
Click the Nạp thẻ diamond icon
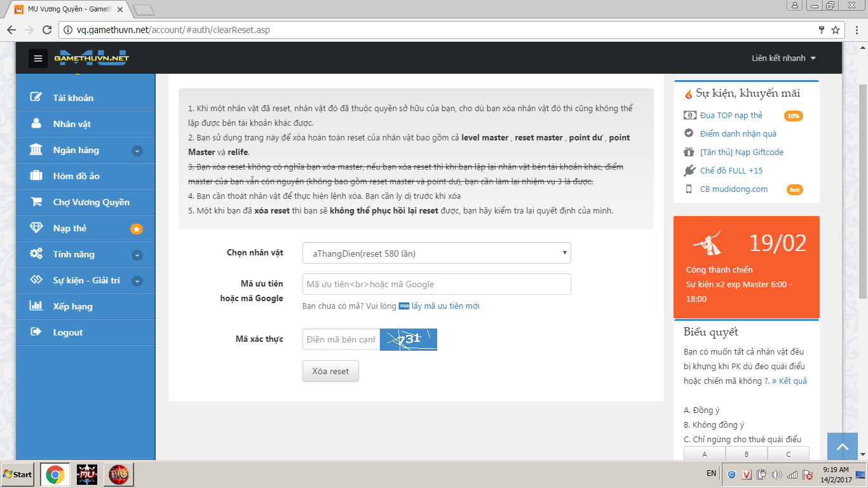pyautogui.click(x=36, y=228)
